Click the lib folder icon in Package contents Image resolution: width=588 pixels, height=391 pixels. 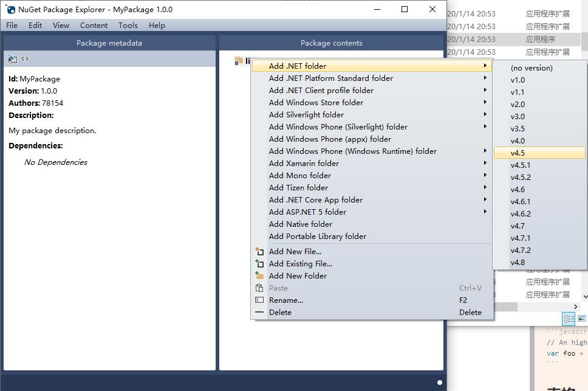point(239,60)
